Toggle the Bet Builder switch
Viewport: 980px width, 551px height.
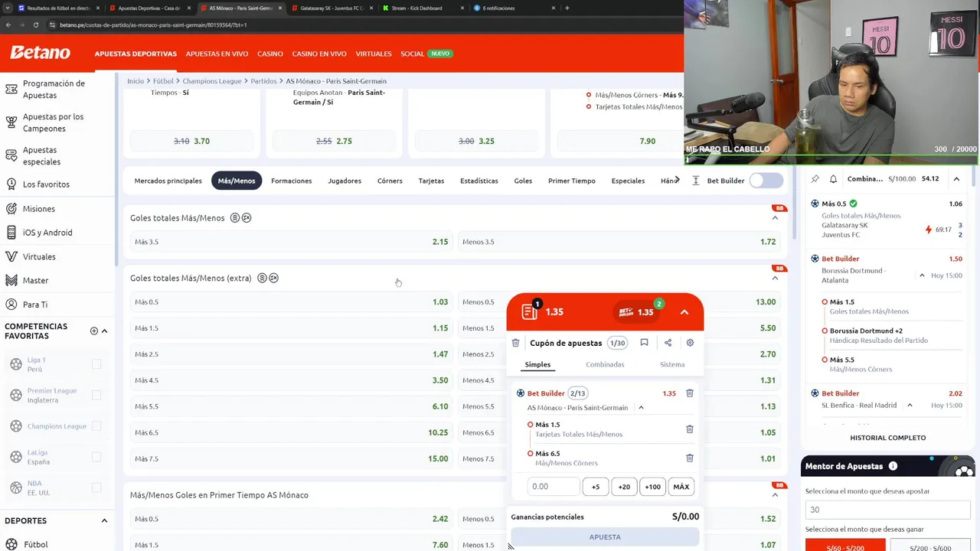[x=766, y=181]
